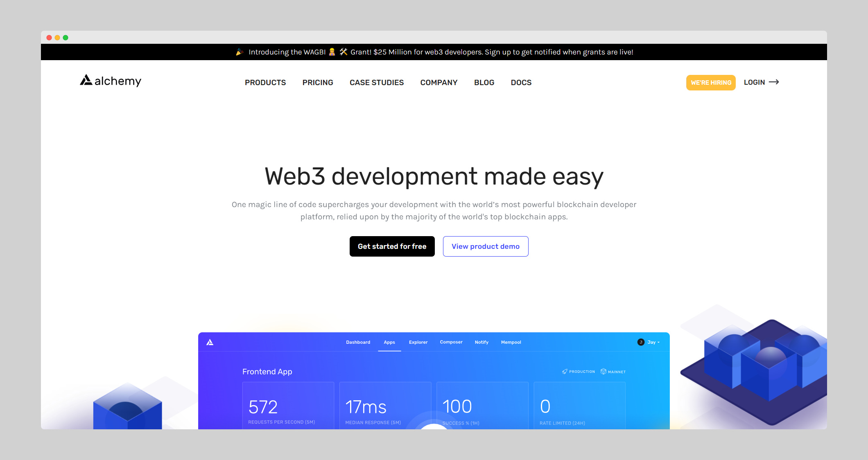Select the Mempool tab in the preview
Screen dimensions: 868x460
point(511,342)
